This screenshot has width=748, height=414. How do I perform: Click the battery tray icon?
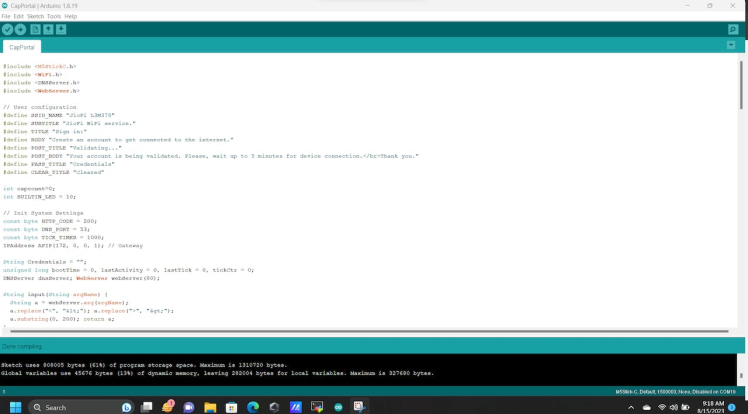(686, 407)
